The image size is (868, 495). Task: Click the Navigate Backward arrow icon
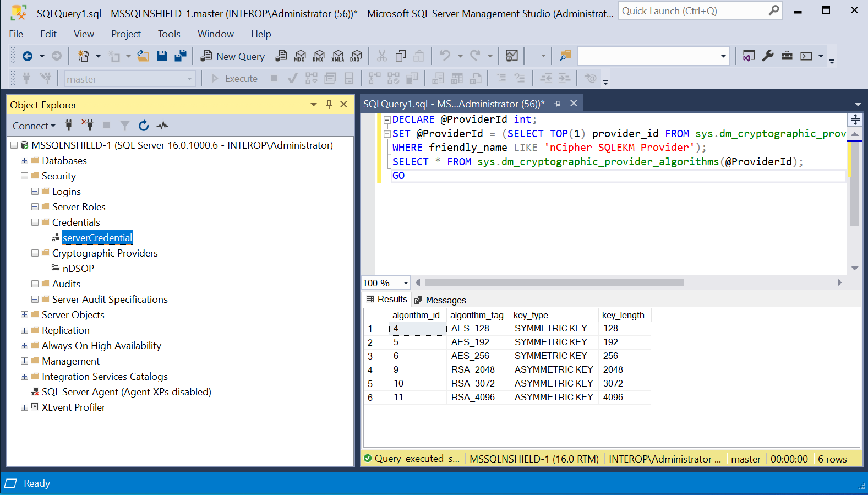point(28,56)
